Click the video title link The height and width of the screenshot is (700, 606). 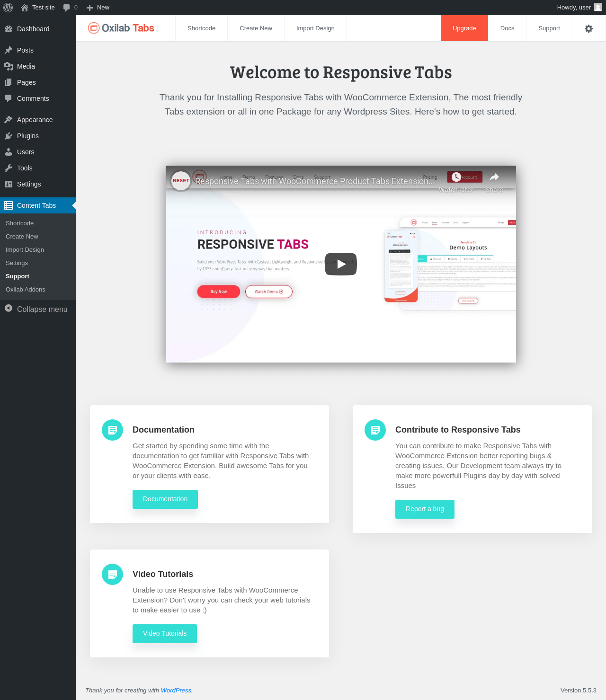pos(314,181)
